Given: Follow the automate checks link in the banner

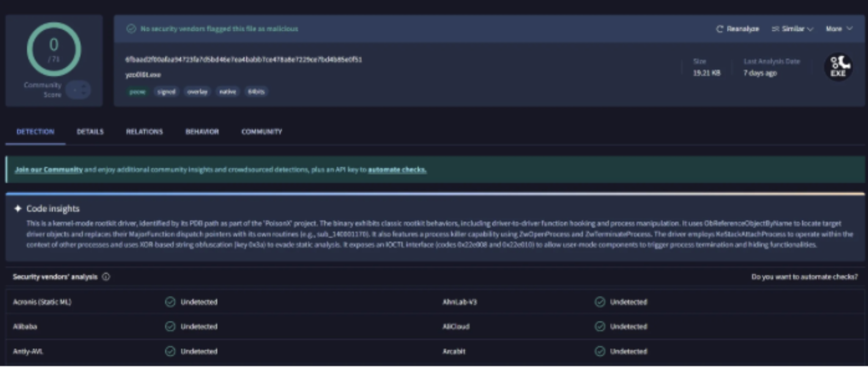Looking at the screenshot, I should point(397,170).
